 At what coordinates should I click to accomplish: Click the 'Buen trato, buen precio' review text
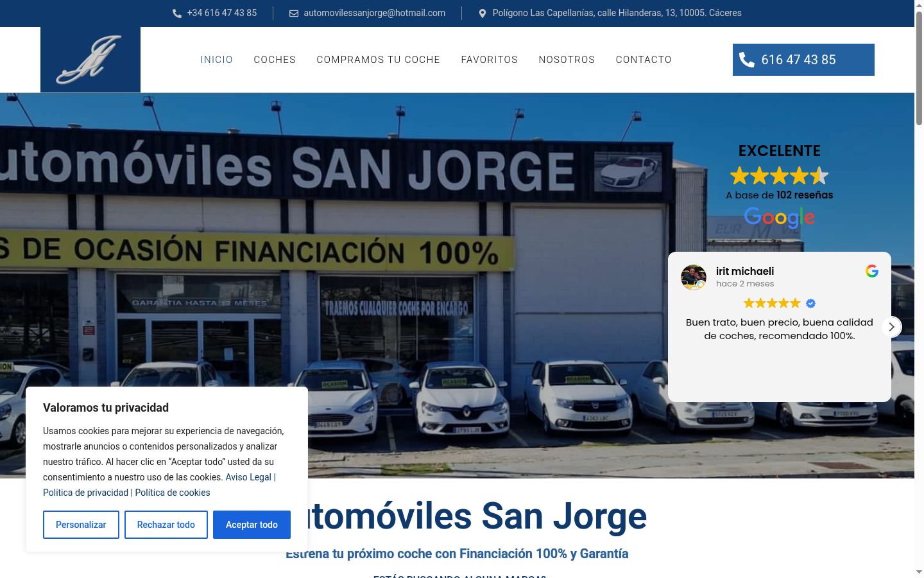(x=780, y=329)
